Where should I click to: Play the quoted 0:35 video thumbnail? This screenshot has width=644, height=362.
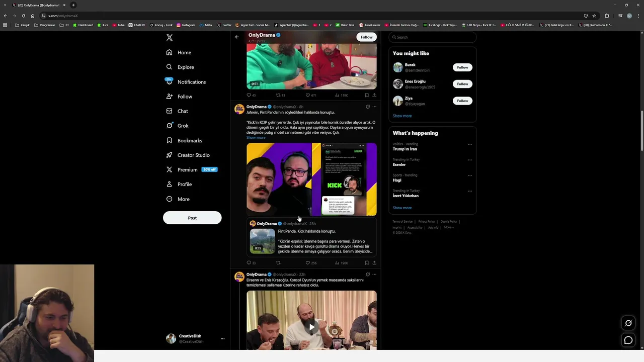point(262,241)
